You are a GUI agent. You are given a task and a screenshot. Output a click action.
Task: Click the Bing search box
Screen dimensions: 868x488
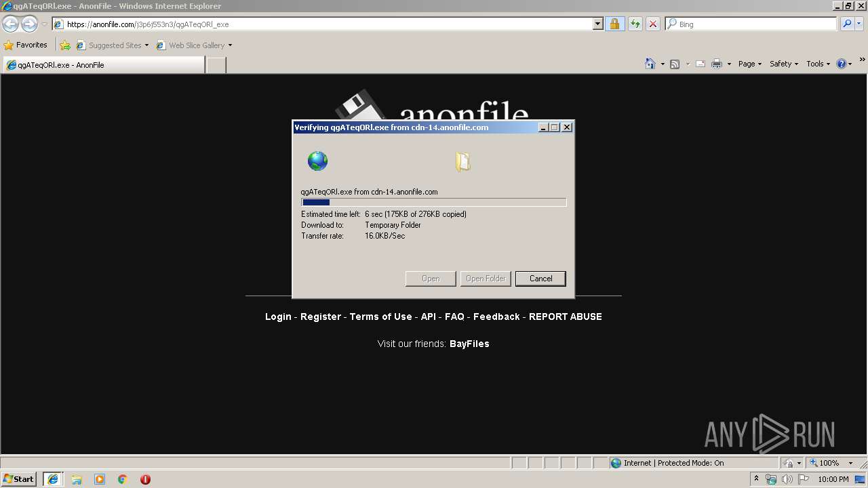pos(751,24)
